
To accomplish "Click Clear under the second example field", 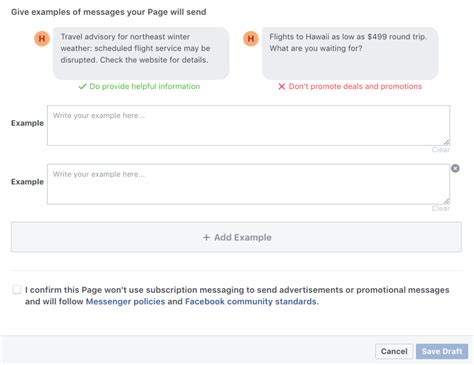I will click(x=441, y=208).
